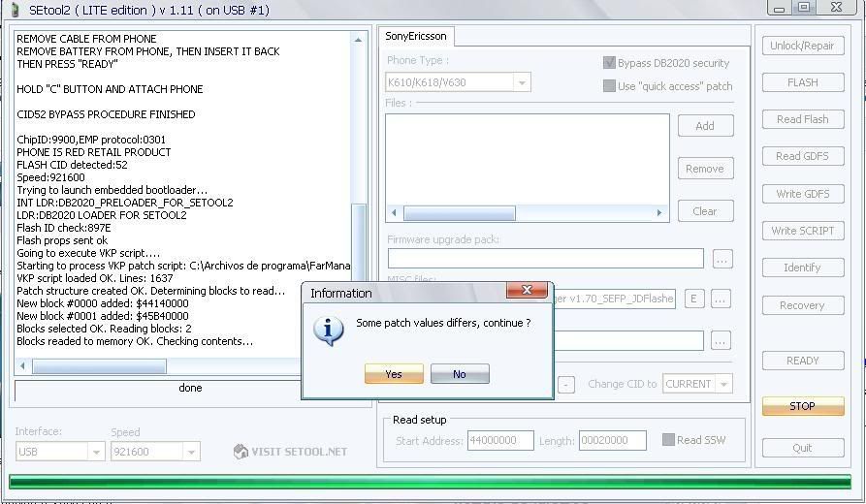Screen dimensions: 866x504
Task: Toggle the Read SSW checkbox
Action: [668, 439]
